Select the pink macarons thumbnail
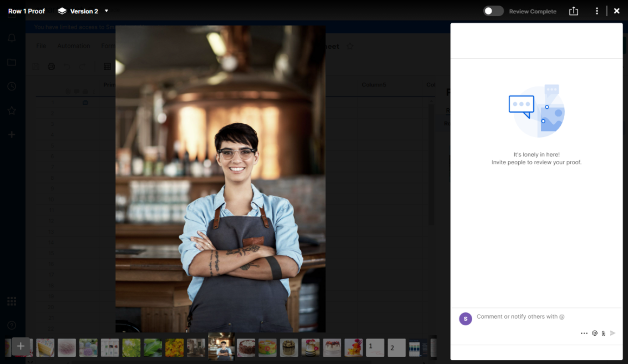The width and height of the screenshot is (628, 364). [x=67, y=348]
